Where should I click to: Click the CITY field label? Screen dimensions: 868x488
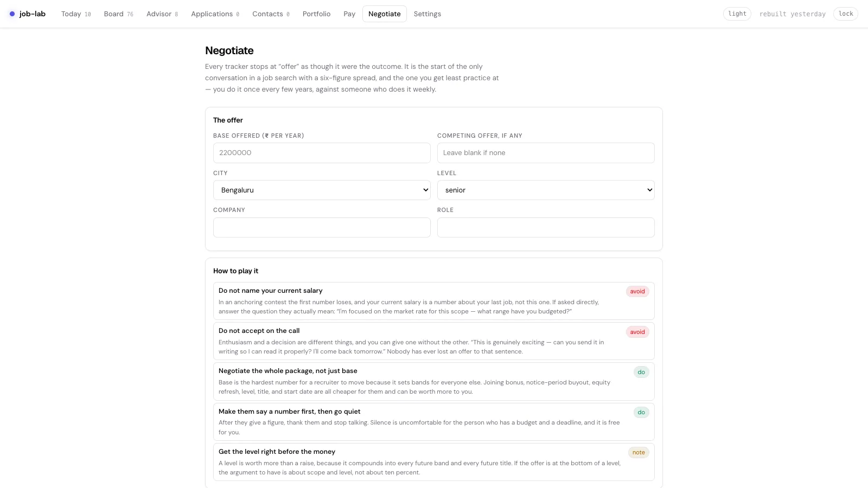(220, 173)
